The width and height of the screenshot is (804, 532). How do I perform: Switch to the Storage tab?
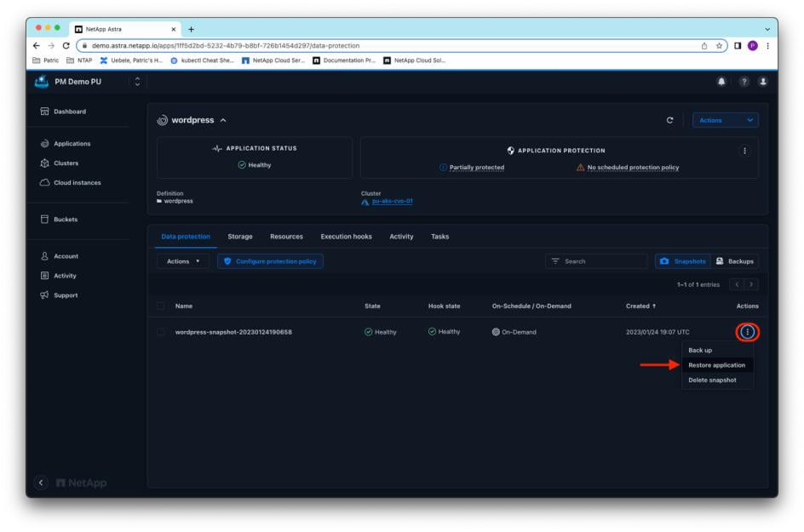click(240, 237)
